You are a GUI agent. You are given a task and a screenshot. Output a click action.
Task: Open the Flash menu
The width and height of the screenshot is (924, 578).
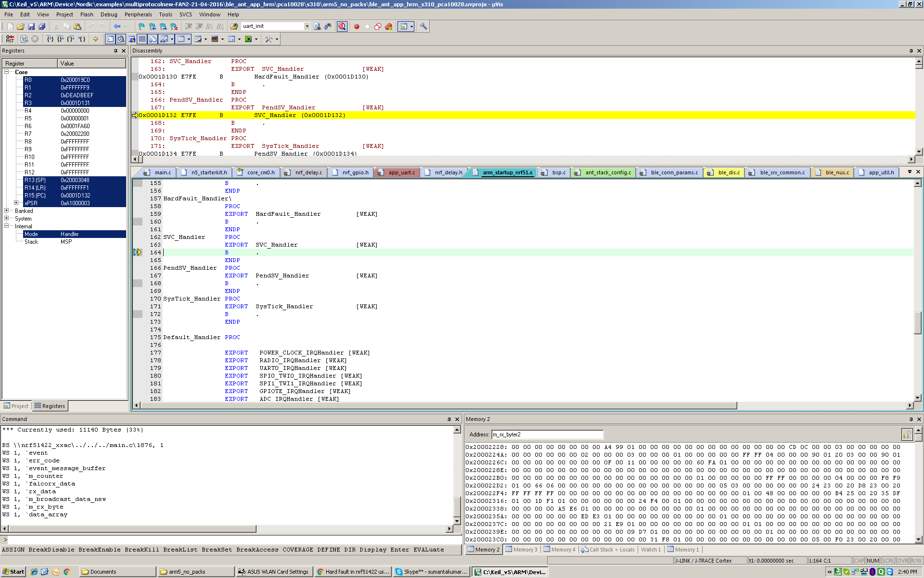(87, 14)
